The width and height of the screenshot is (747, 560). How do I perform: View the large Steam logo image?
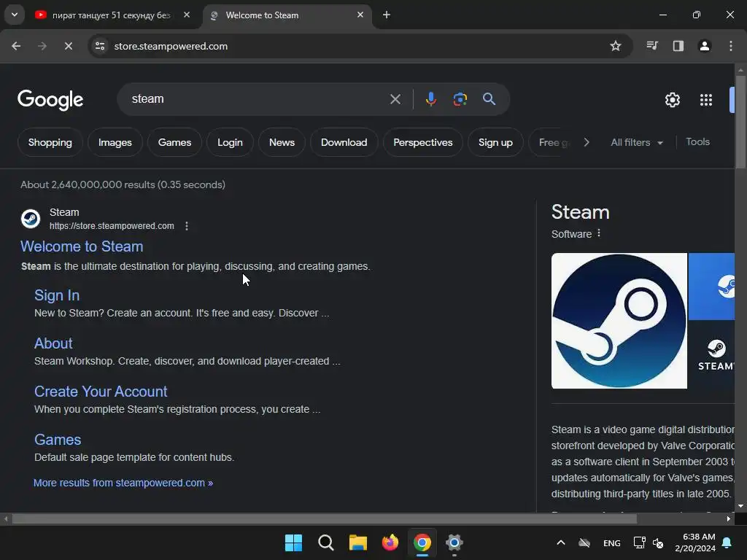(x=619, y=321)
